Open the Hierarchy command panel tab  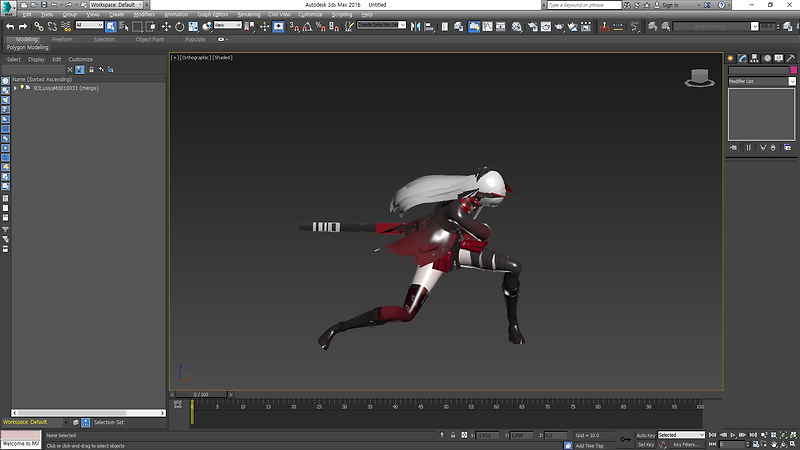(754, 58)
